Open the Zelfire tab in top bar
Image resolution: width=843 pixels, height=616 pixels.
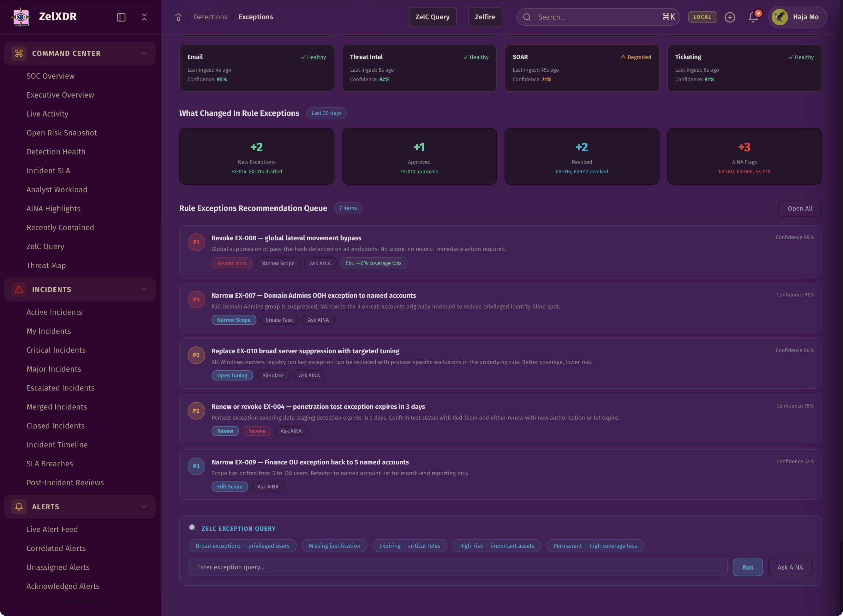pyautogui.click(x=485, y=17)
